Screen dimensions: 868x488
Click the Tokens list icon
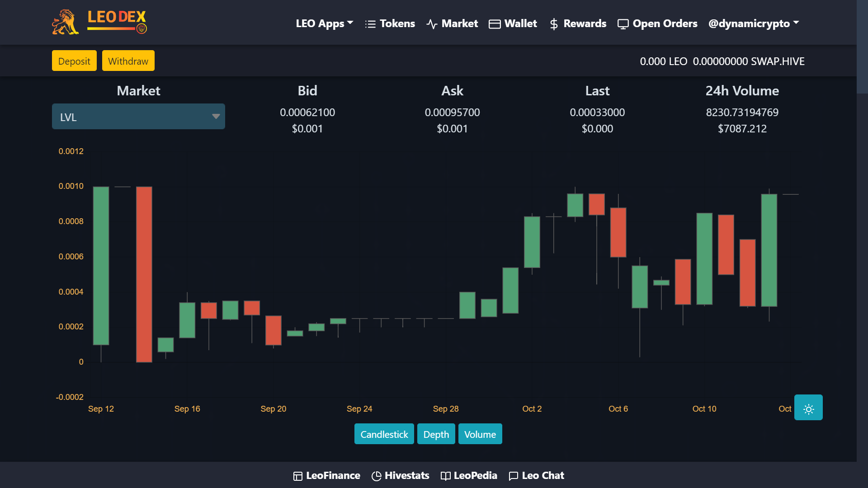click(x=370, y=24)
